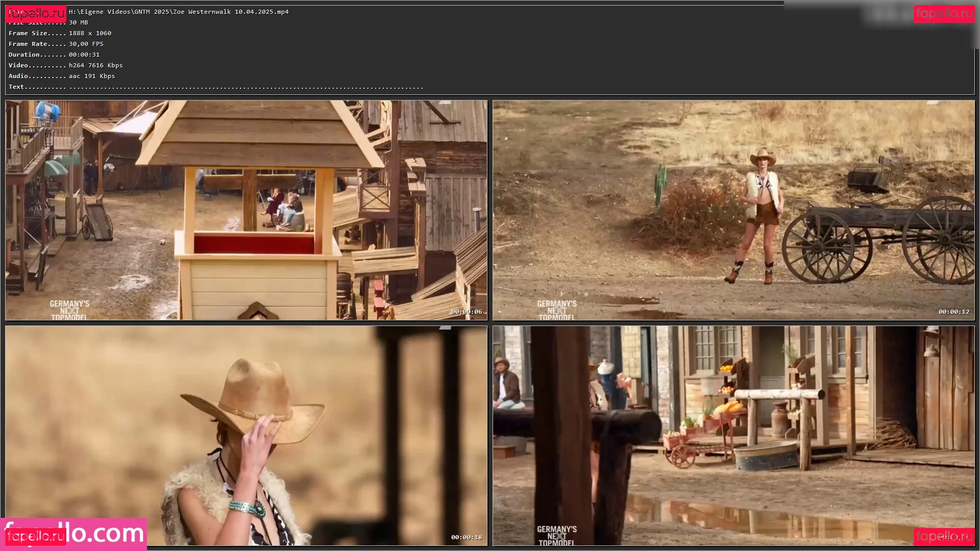Click the file path ending in Zoe Westernwalk 10.04.2025.mp4

coord(179,12)
